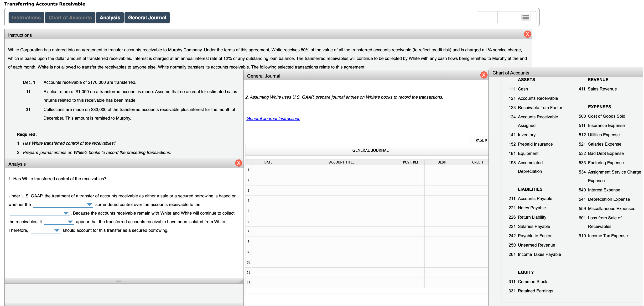Close the Instructions panel
The width and height of the screenshot is (644, 306).
click(x=528, y=34)
